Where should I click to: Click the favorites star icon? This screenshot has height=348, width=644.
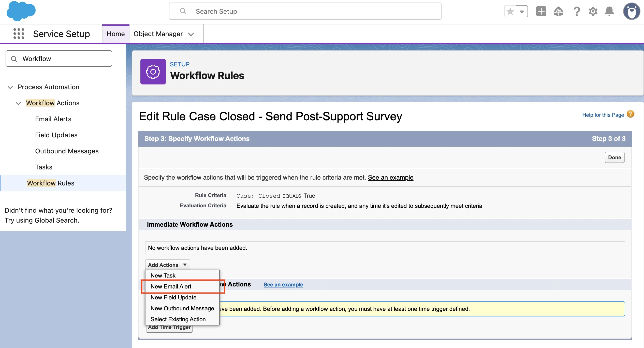[x=510, y=11]
